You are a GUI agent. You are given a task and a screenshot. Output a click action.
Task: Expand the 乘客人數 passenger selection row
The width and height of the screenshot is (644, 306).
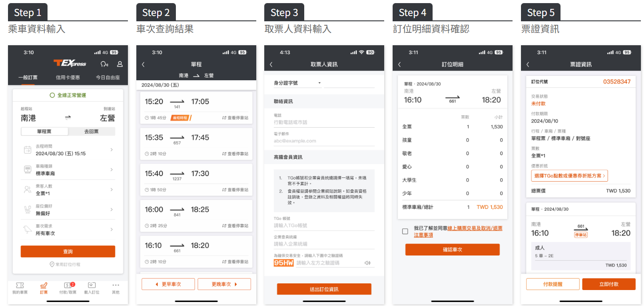tap(67, 190)
